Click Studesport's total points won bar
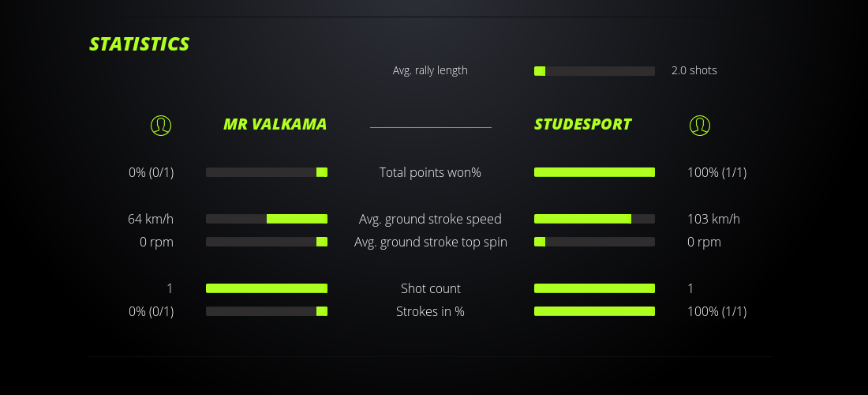 pyautogui.click(x=594, y=172)
